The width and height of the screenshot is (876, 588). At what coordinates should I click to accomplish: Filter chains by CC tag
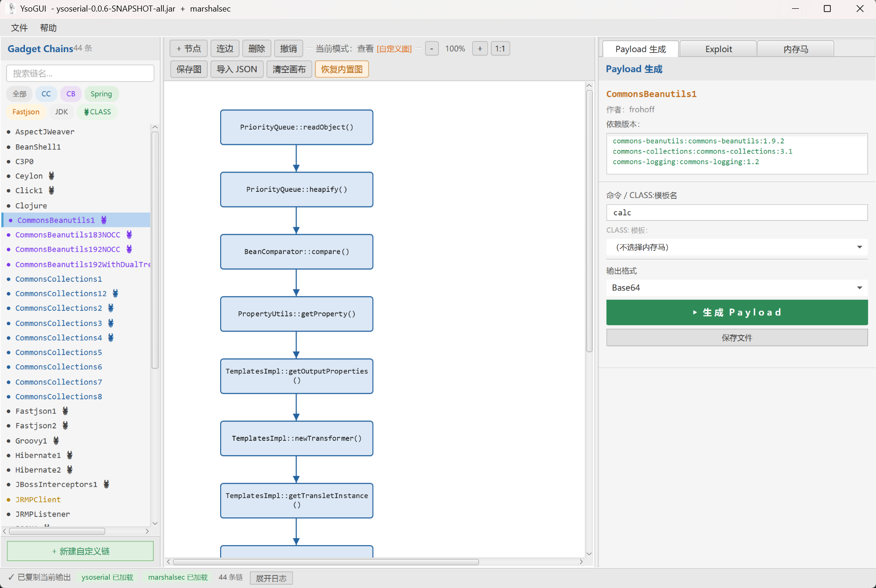[x=46, y=94]
